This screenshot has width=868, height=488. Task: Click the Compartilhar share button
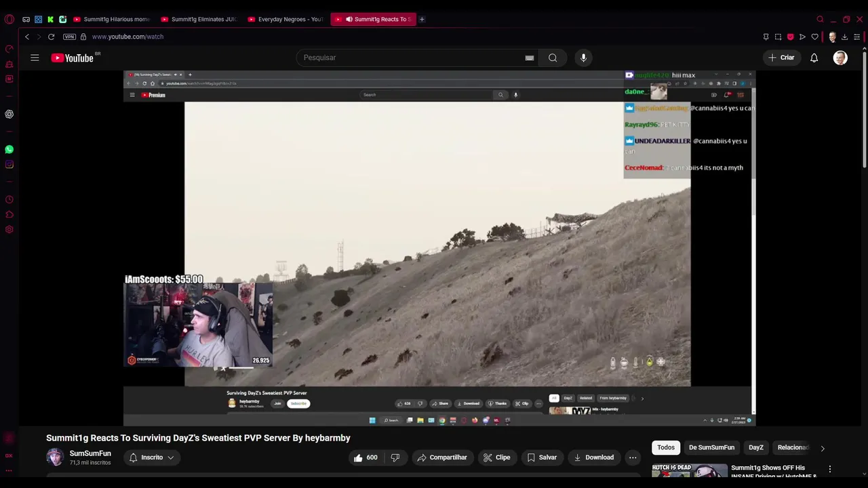[x=441, y=457]
